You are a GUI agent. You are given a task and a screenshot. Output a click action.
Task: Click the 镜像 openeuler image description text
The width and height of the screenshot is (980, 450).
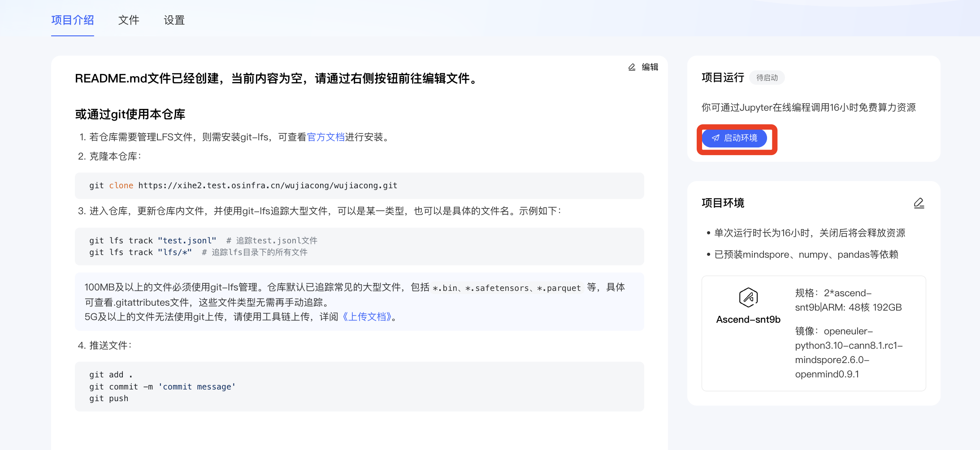pos(848,353)
